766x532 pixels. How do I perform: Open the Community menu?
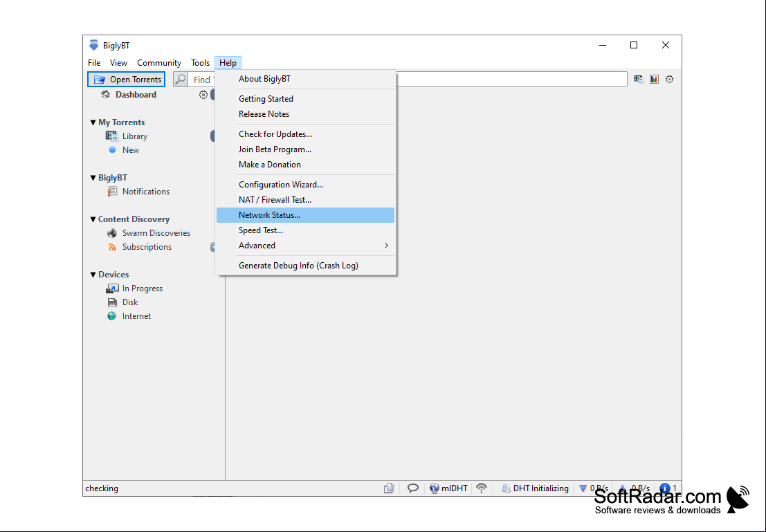(159, 62)
